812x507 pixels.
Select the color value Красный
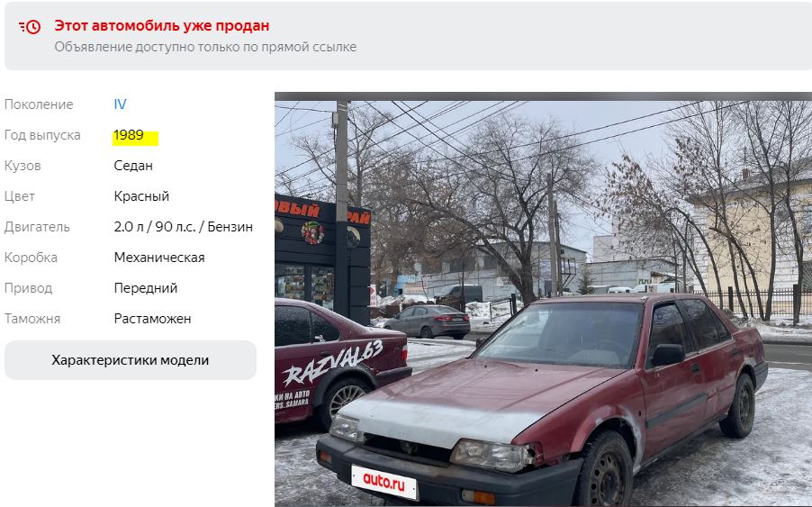pos(141,196)
